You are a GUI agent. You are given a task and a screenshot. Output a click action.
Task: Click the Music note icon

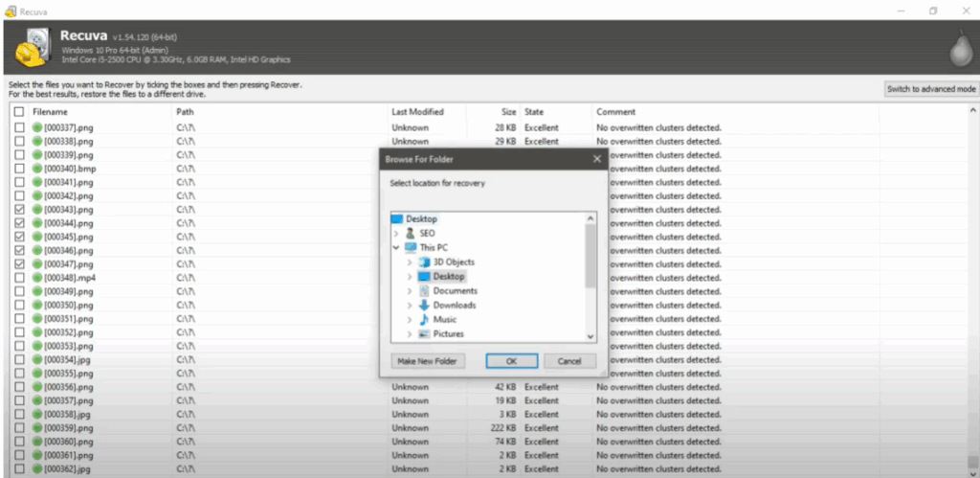424,320
